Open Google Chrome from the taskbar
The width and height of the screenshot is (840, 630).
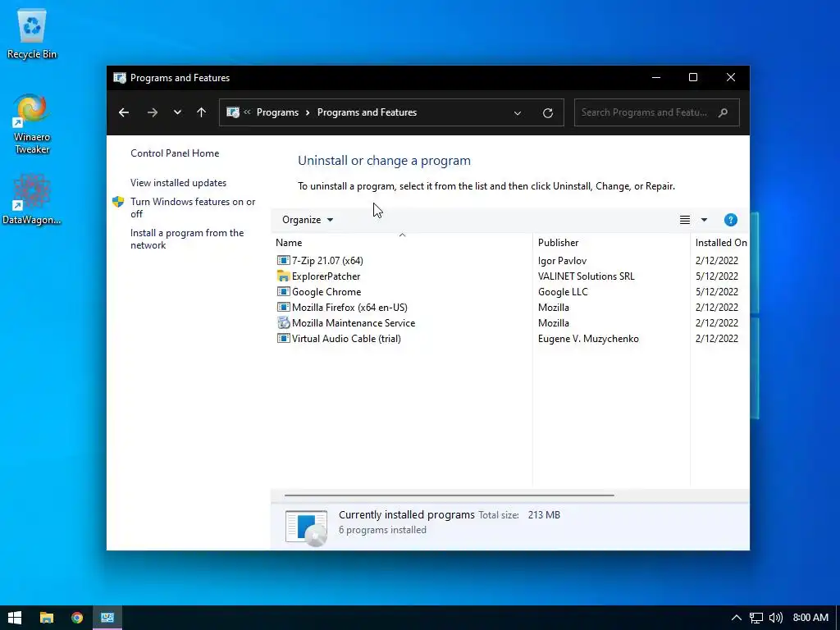click(77, 618)
